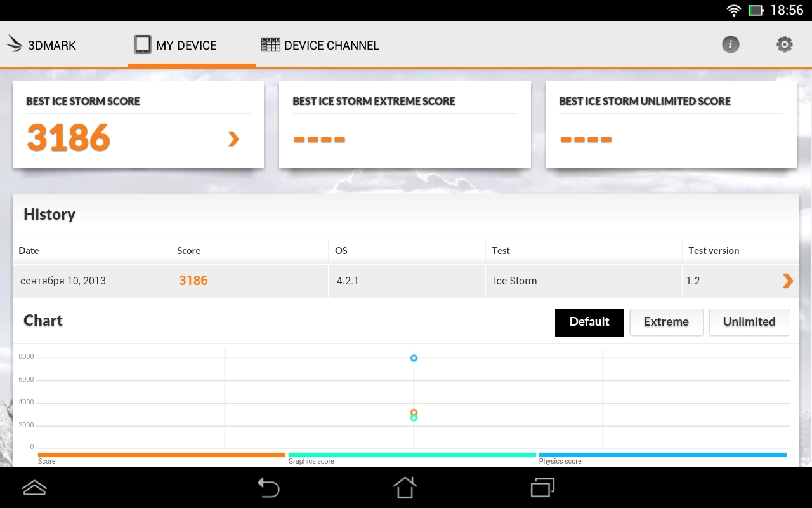Image resolution: width=812 pixels, height=508 pixels.
Task: Tap the Android back button
Action: pyautogui.click(x=268, y=488)
